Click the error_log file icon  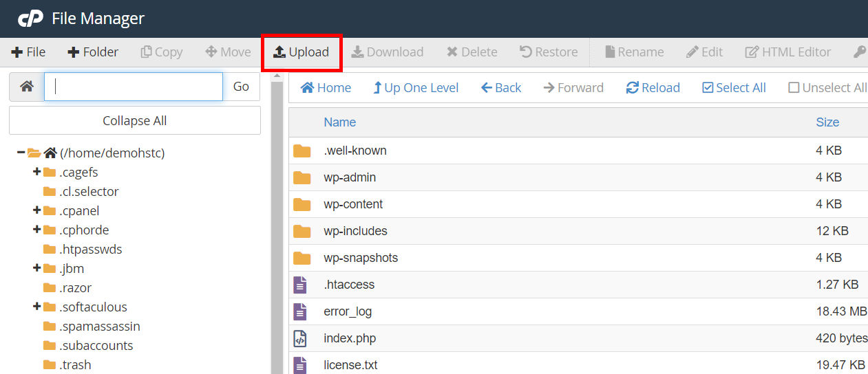[x=299, y=311]
